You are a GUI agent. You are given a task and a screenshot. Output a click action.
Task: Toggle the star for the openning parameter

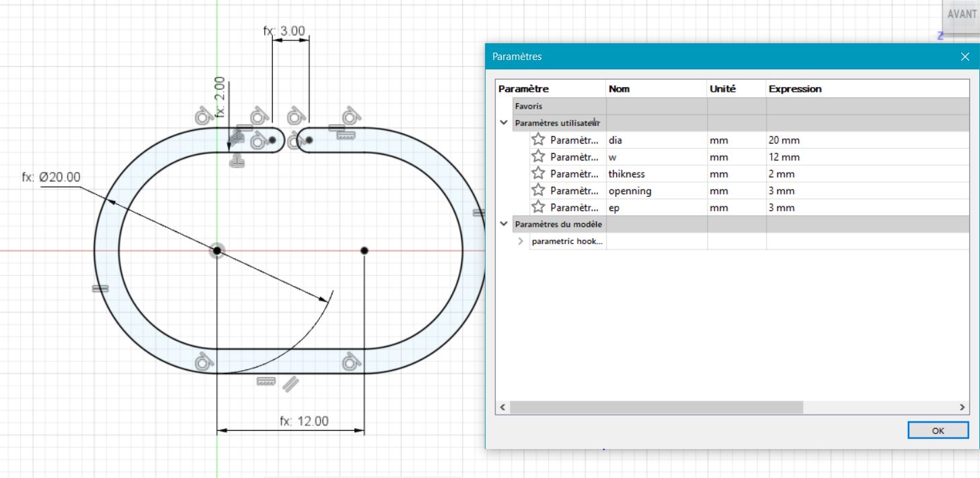point(538,190)
